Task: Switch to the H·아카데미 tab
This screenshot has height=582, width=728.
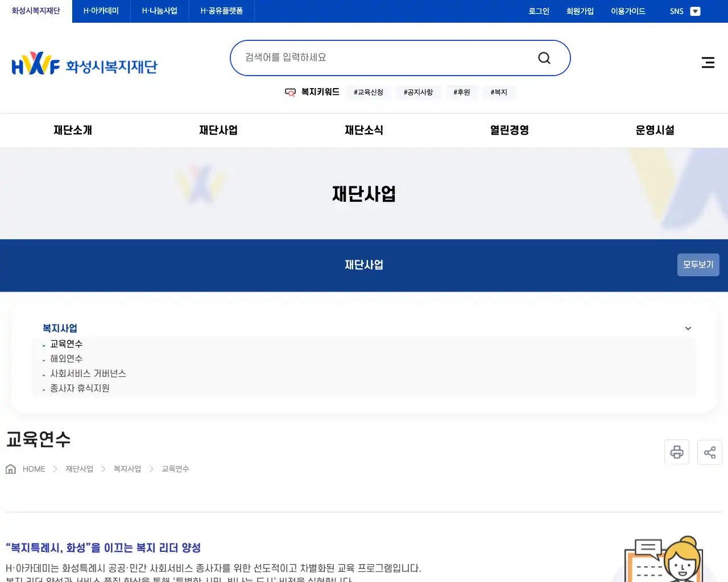Action: click(100, 11)
